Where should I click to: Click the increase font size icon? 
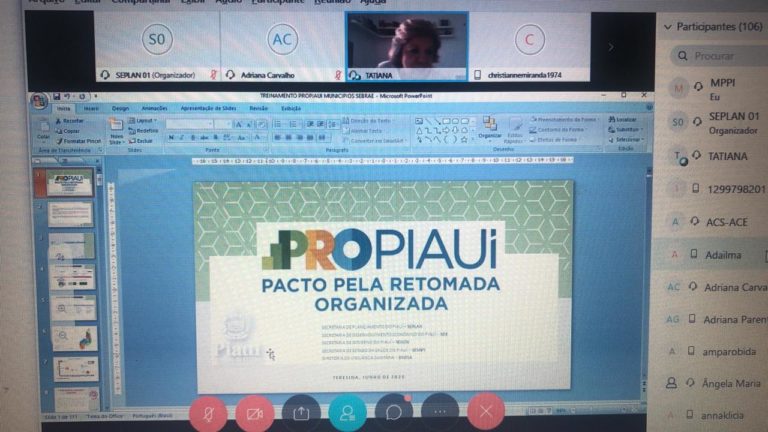[x=239, y=124]
